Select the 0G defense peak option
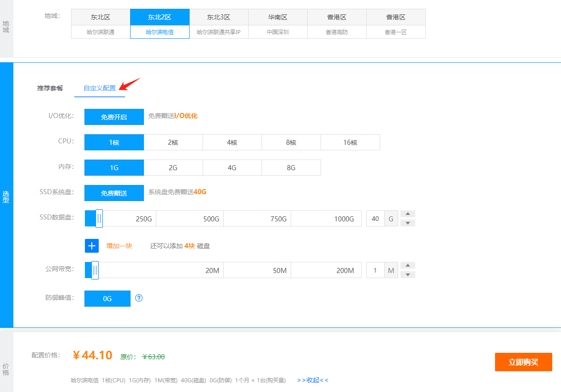The height and width of the screenshot is (392, 561). click(x=107, y=298)
